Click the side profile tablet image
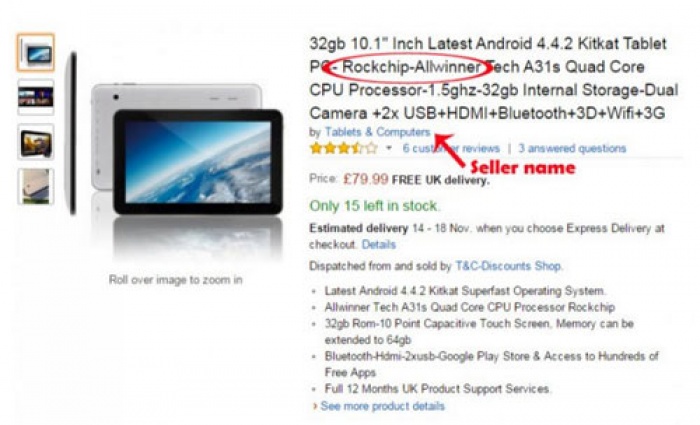The width and height of the screenshot is (700, 425). (x=71, y=133)
